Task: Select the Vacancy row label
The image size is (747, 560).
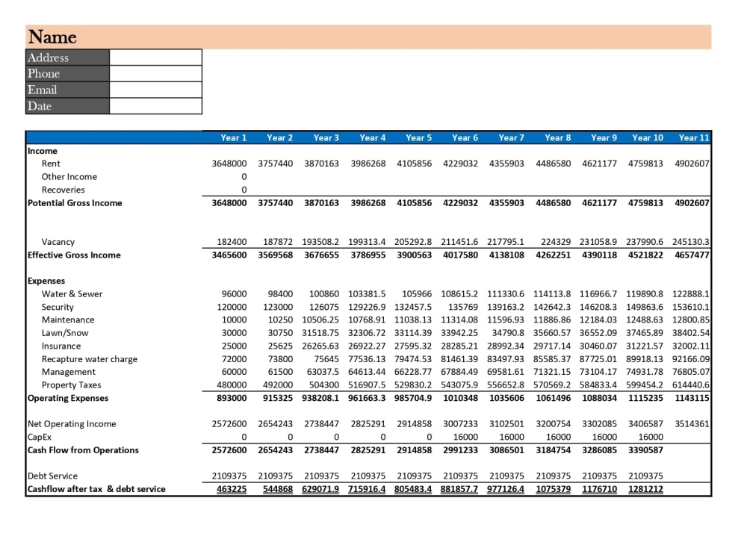Action: coord(58,242)
